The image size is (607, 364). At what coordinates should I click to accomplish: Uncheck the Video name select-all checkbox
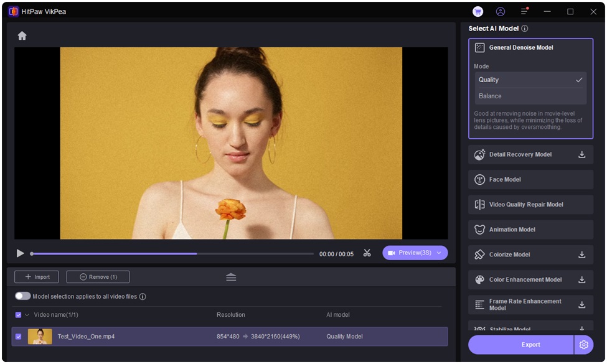click(18, 315)
